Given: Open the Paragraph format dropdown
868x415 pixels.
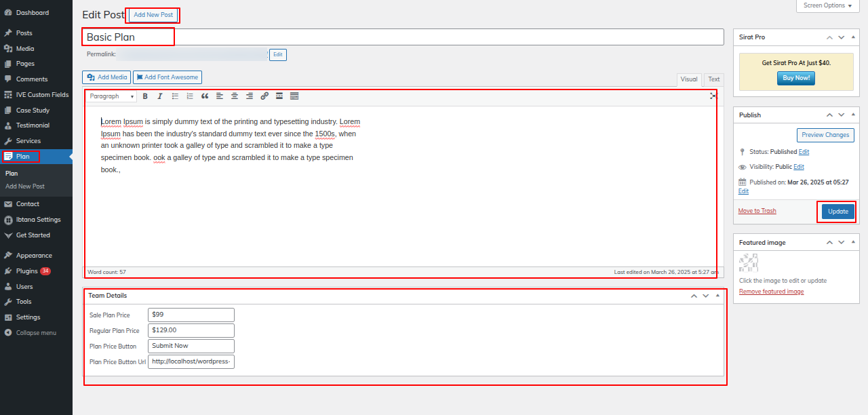Looking at the screenshot, I should click(111, 96).
